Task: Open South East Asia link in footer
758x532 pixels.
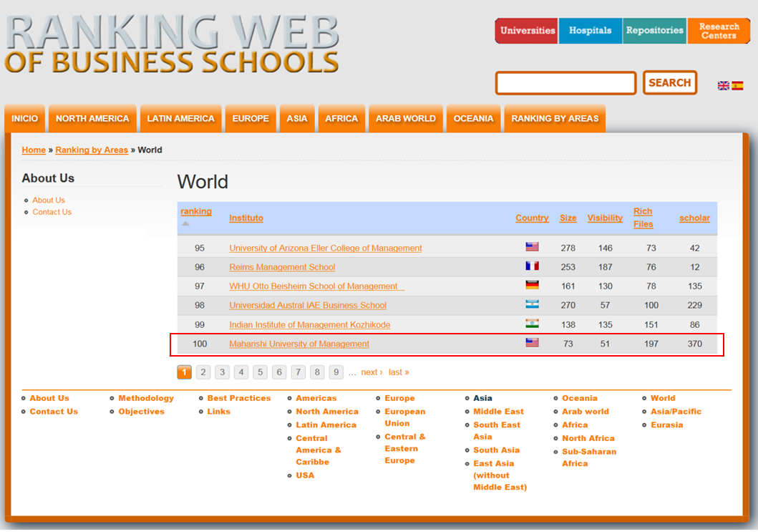Action: pyautogui.click(x=497, y=430)
